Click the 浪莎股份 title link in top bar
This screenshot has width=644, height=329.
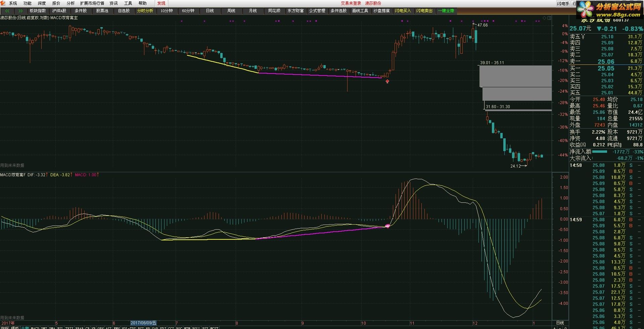pyautogui.click(x=373, y=3)
